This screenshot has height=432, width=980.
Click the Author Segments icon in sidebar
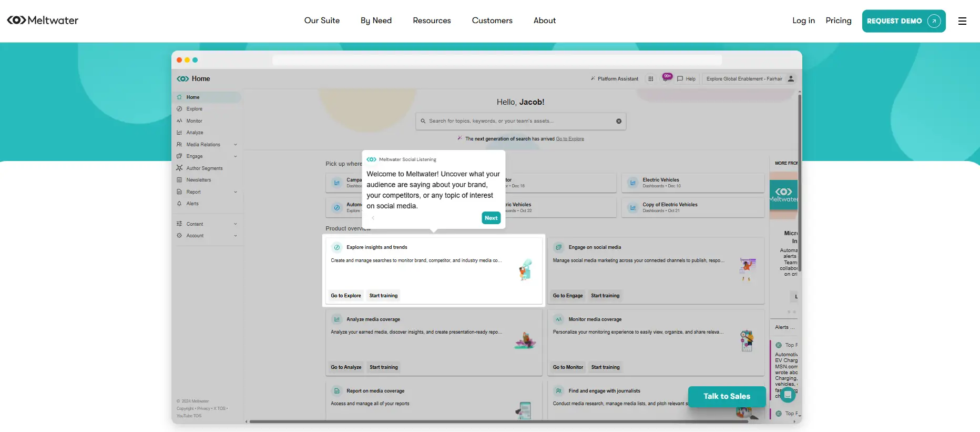point(179,168)
